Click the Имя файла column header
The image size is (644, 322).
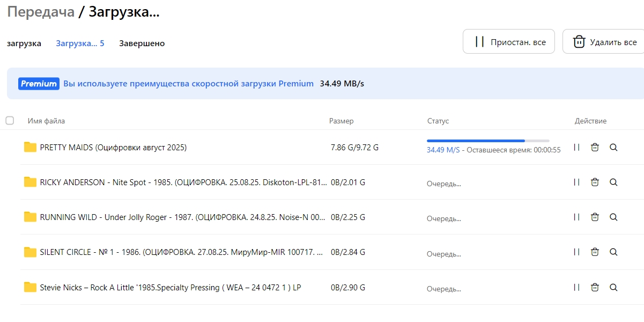click(x=46, y=121)
